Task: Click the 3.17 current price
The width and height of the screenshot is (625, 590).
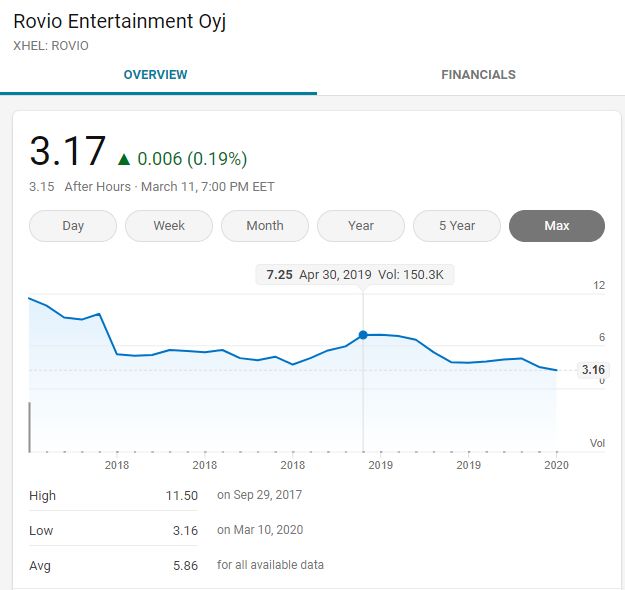Action: (x=68, y=151)
